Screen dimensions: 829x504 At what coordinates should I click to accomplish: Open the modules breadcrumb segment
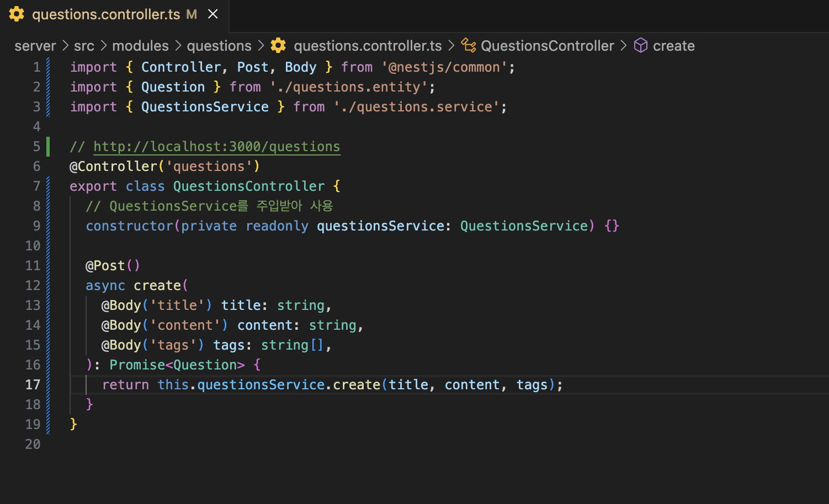coord(140,46)
